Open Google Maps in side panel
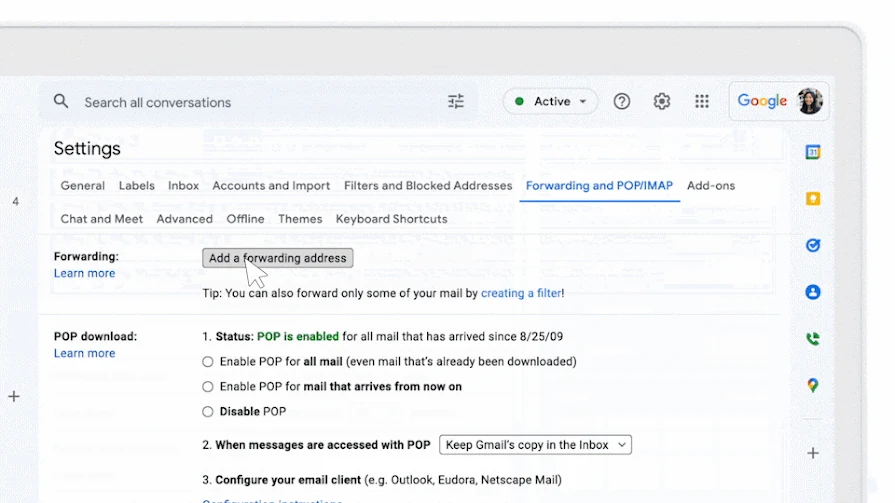This screenshot has width=895, height=503. pyautogui.click(x=813, y=385)
